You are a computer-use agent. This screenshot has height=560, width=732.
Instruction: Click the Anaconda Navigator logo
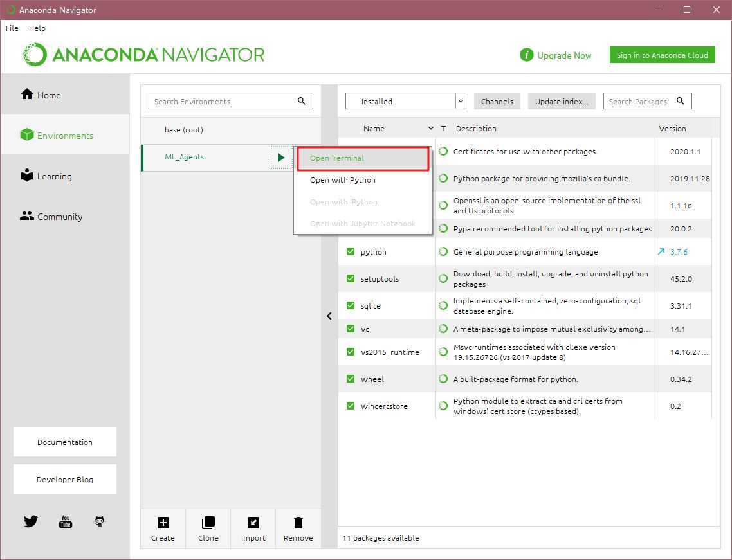tap(143, 55)
